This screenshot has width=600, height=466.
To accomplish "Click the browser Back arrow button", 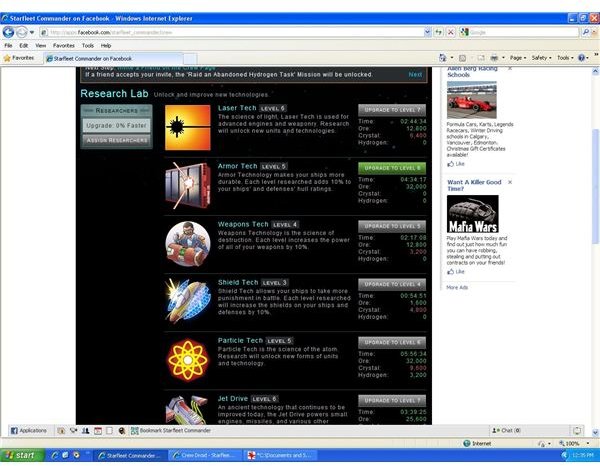I will tap(8, 32).
